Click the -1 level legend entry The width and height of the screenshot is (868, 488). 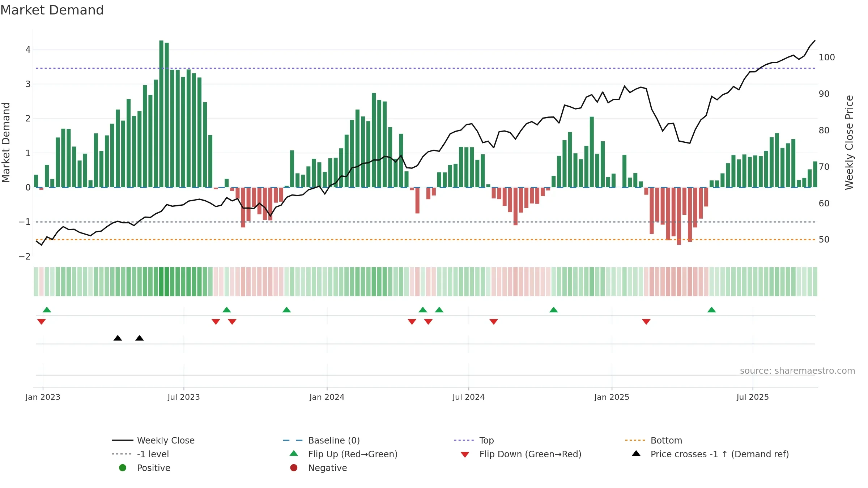click(140, 454)
